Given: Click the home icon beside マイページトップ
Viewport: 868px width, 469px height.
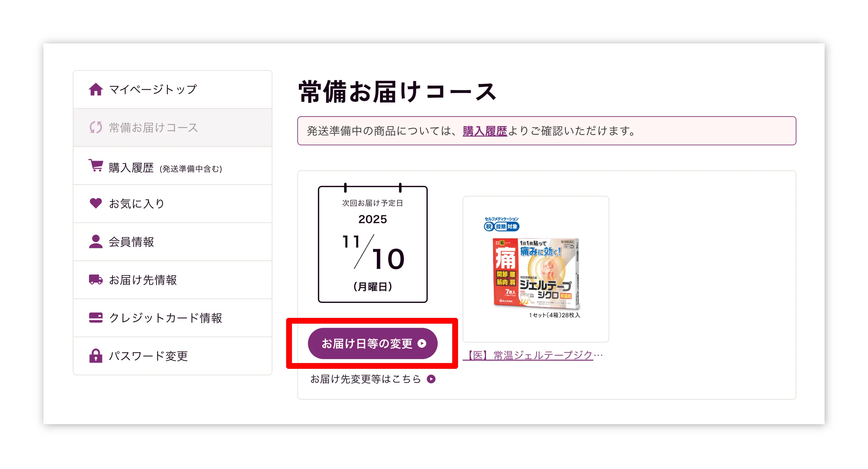Looking at the screenshot, I should (x=96, y=89).
